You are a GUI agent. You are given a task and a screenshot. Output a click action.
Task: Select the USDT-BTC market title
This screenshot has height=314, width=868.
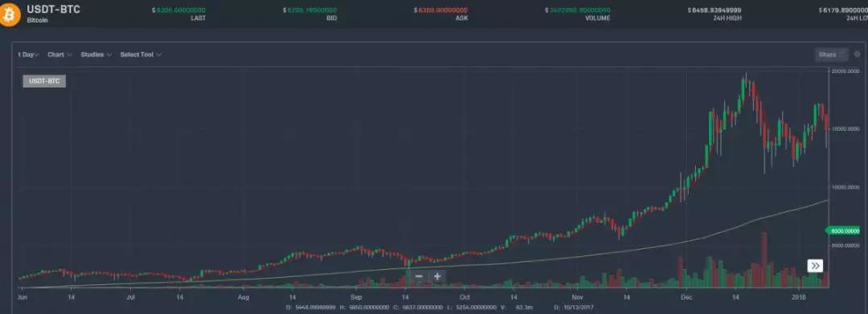(53, 10)
